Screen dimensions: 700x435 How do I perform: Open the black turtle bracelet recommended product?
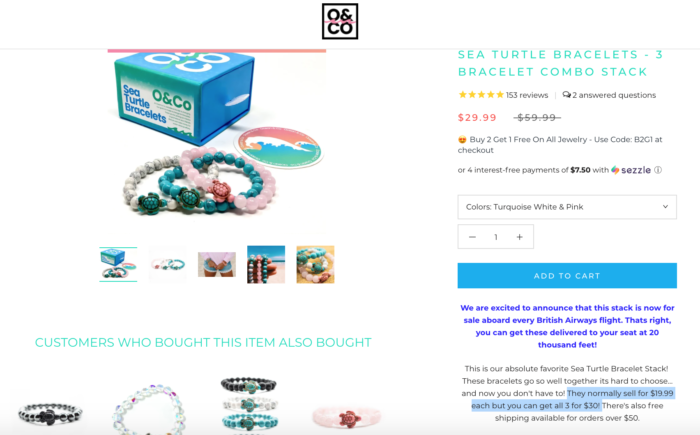(x=50, y=413)
